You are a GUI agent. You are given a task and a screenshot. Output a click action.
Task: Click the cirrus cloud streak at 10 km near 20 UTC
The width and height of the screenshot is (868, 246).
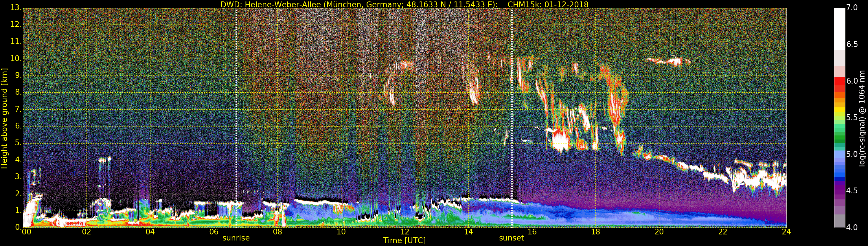click(x=668, y=61)
